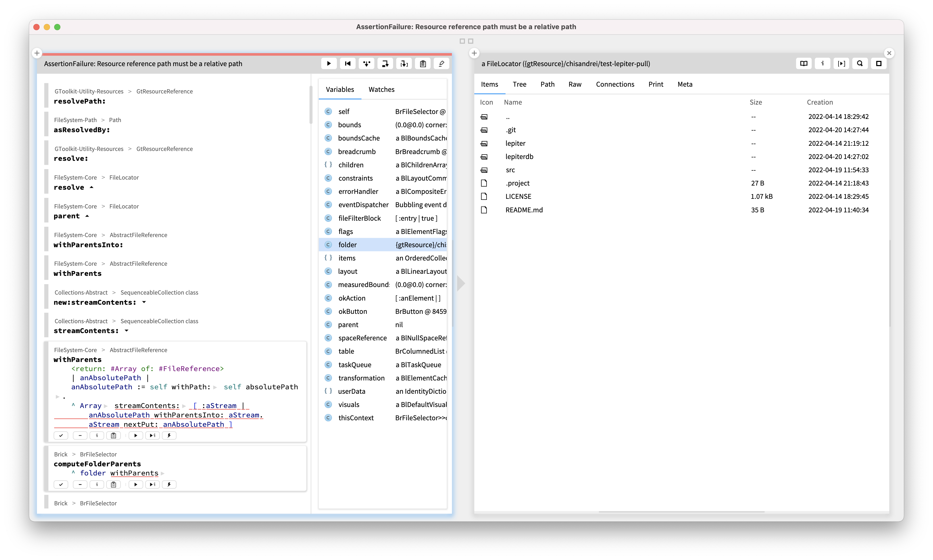Toggle the dual-pane squares below the window title
Image resolution: width=933 pixels, height=560 pixels.
click(x=466, y=41)
